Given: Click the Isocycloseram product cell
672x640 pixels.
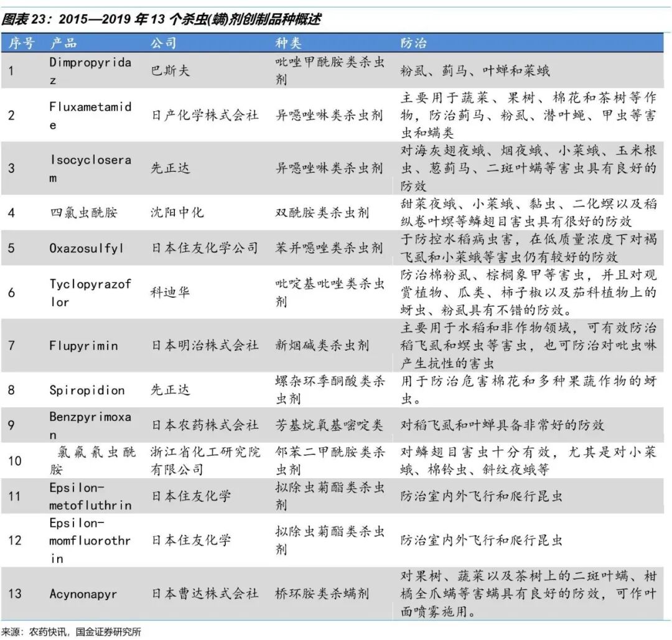Looking at the screenshot, I should 90,169.
